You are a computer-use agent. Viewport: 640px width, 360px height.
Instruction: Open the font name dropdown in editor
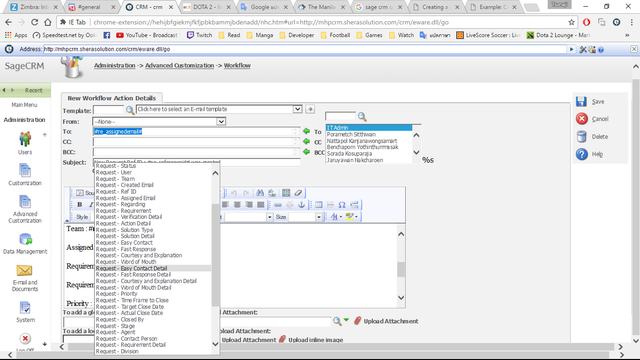point(269,217)
